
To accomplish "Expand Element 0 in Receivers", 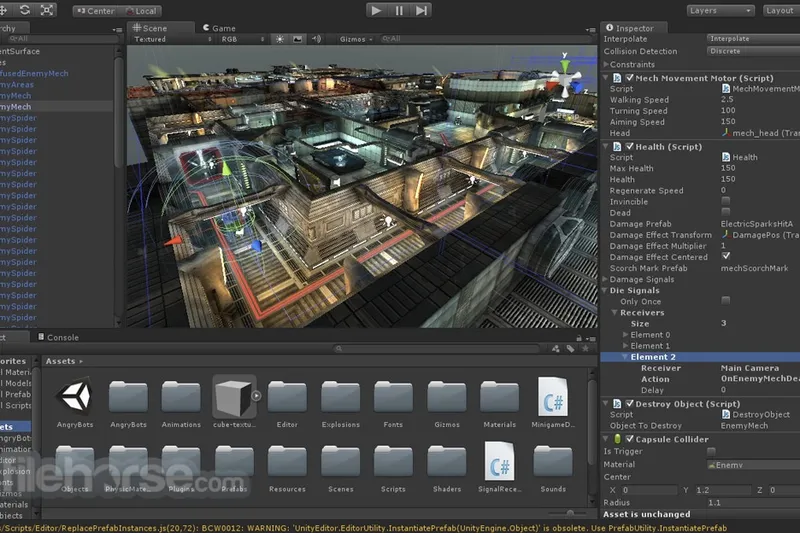I will tap(626, 335).
